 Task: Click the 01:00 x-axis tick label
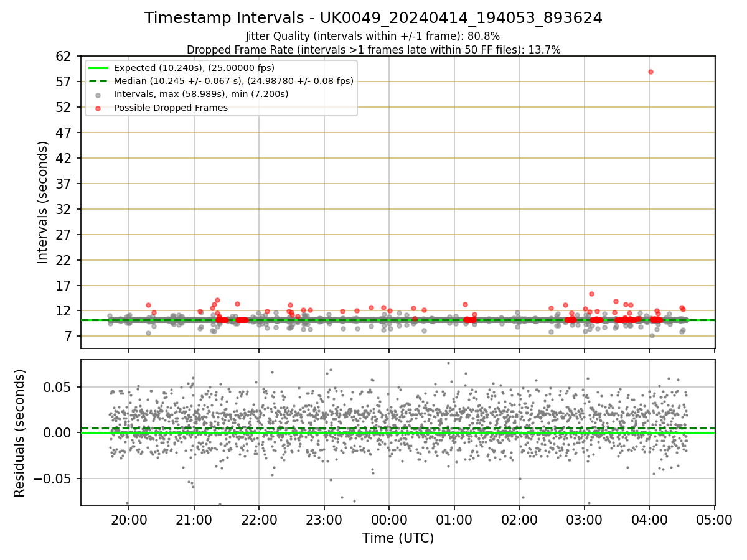(454, 520)
